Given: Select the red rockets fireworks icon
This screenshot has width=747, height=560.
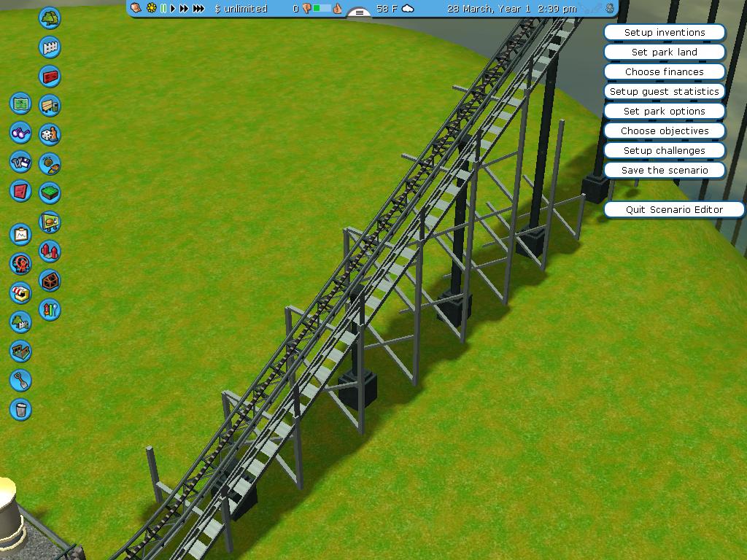Looking at the screenshot, I should 50,252.
